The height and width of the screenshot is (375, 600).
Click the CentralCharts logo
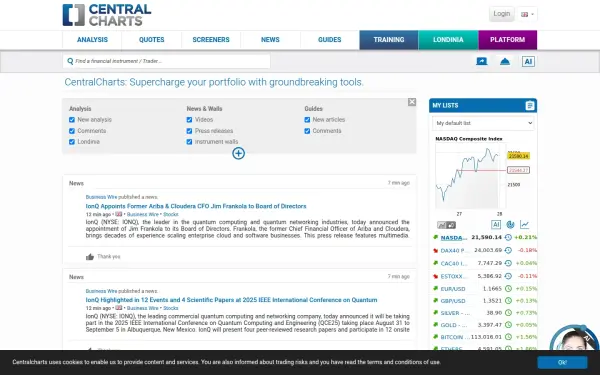(107, 15)
